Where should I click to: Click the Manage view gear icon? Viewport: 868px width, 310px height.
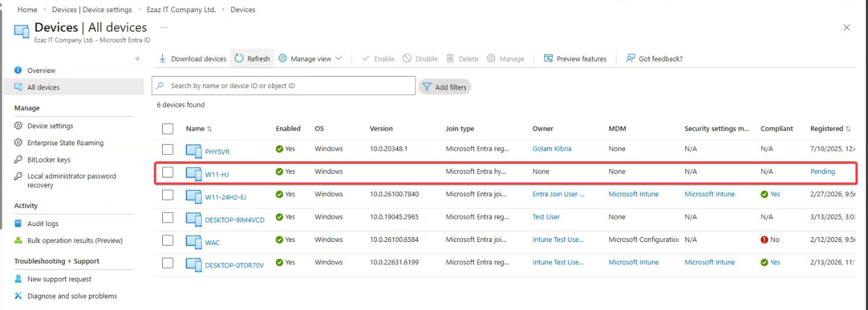282,58
